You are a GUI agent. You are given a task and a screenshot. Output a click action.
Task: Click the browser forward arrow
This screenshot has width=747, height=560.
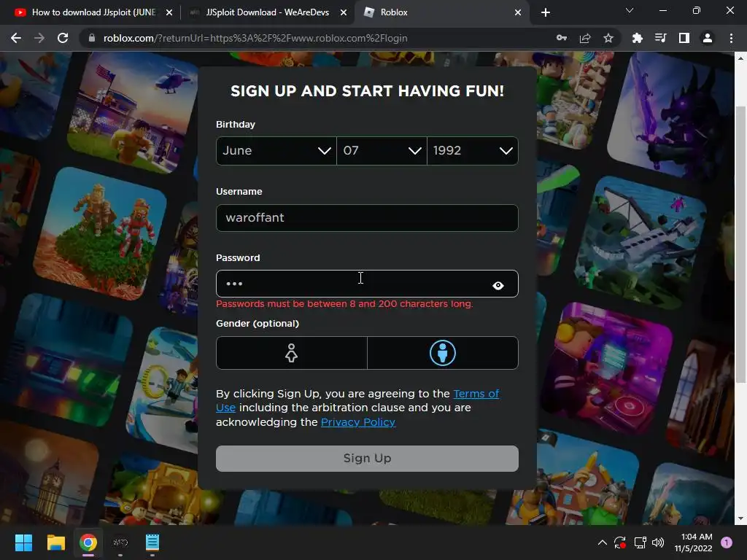pyautogui.click(x=39, y=38)
